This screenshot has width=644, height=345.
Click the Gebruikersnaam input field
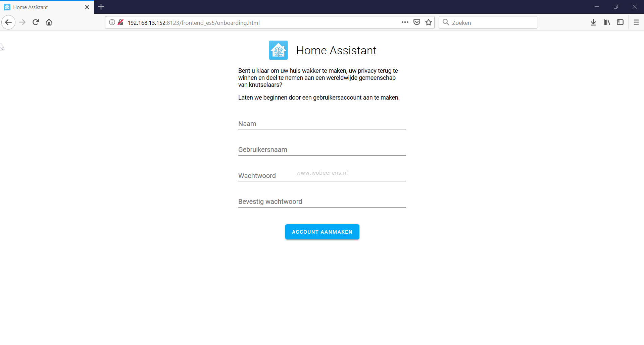tap(322, 150)
